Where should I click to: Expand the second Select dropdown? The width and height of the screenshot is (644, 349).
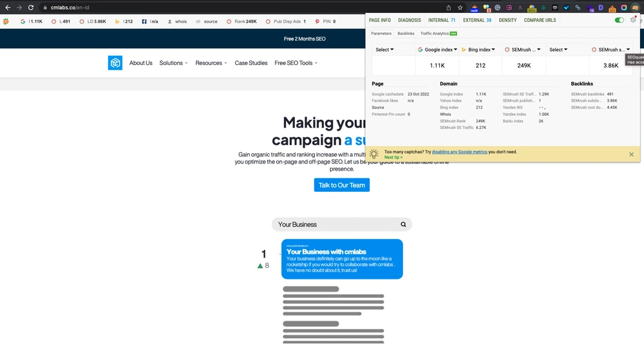[558, 50]
